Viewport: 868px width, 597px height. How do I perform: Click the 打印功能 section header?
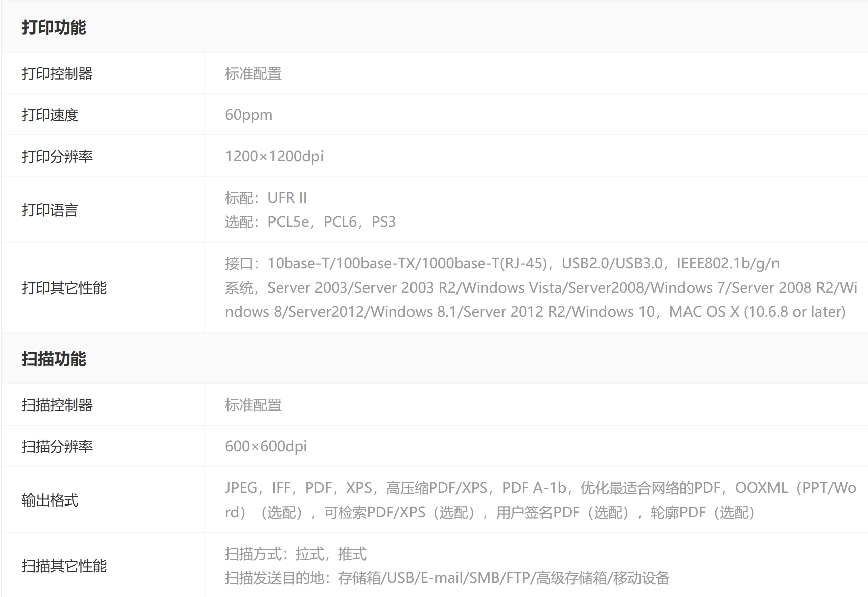[54, 27]
